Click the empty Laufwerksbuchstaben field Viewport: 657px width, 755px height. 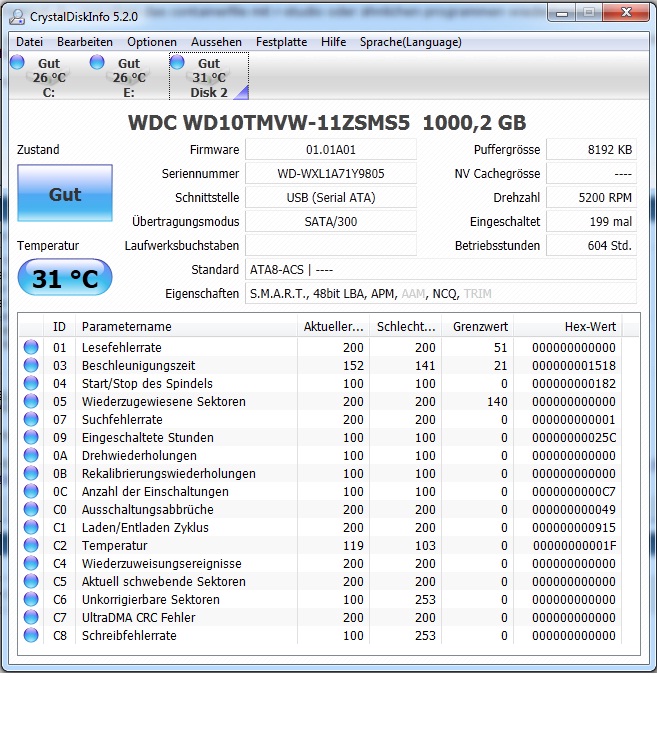pyautogui.click(x=331, y=246)
